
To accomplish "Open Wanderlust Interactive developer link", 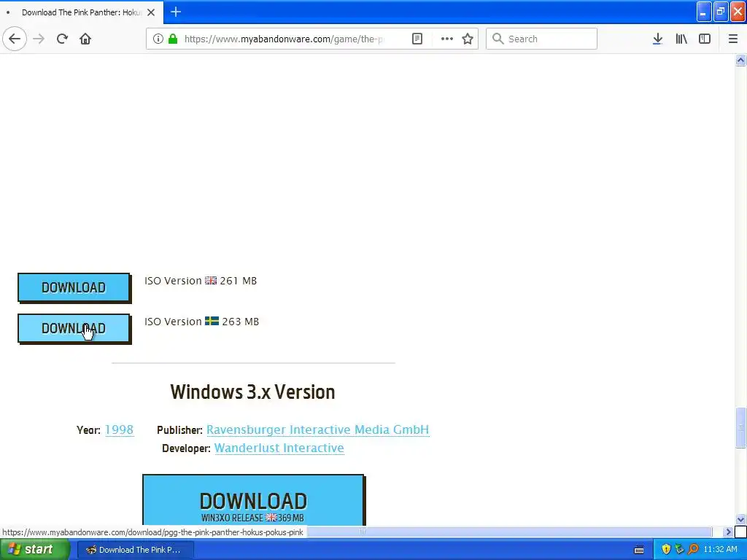I will tap(279, 448).
